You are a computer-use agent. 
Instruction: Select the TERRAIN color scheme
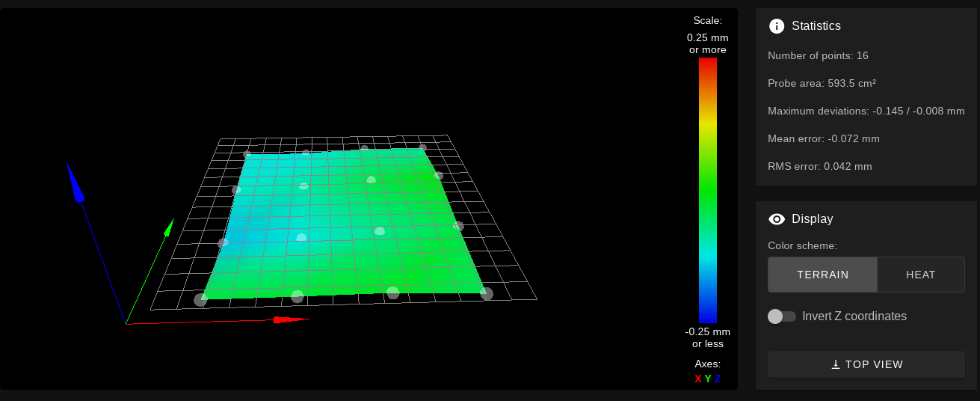[x=822, y=275]
